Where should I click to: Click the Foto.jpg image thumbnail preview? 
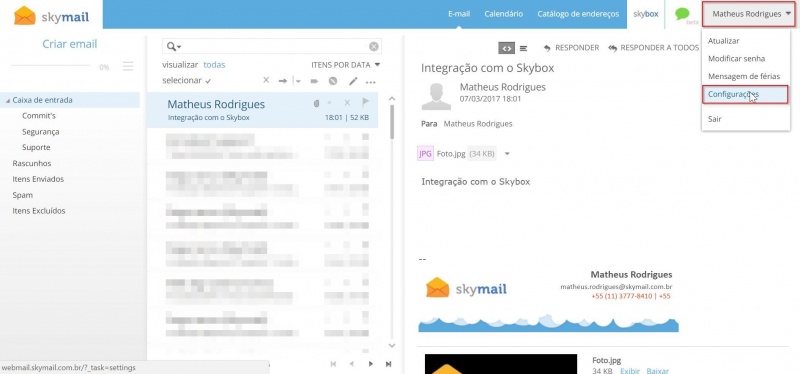pos(501,364)
